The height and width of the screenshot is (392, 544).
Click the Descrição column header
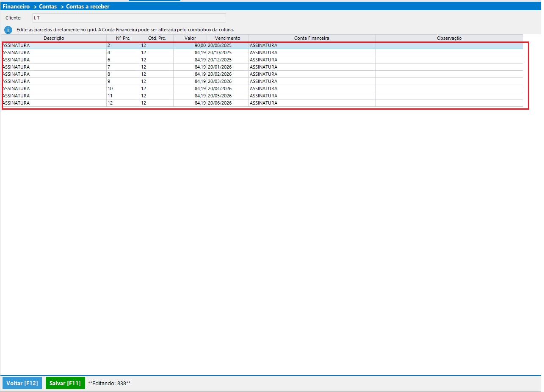[54, 38]
